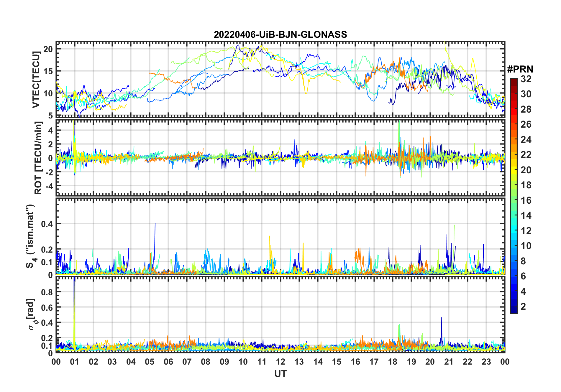Pick the 15 hour tick on the UT axis
561x392 pixels.
337,362
